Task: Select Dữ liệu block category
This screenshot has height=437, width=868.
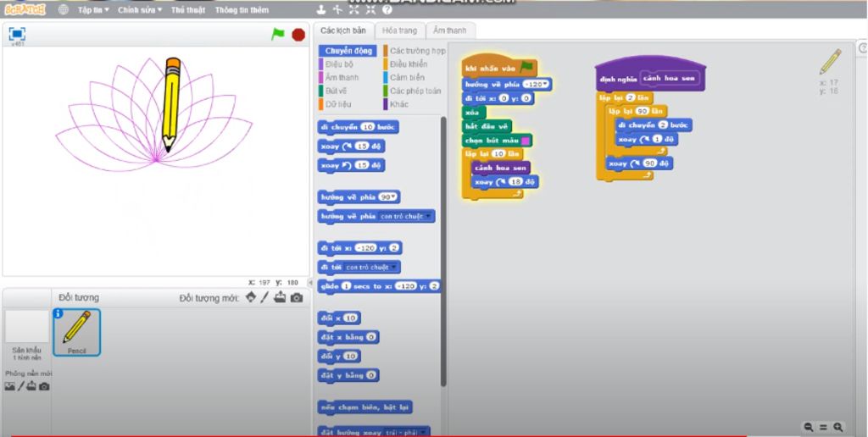Action: [x=337, y=104]
